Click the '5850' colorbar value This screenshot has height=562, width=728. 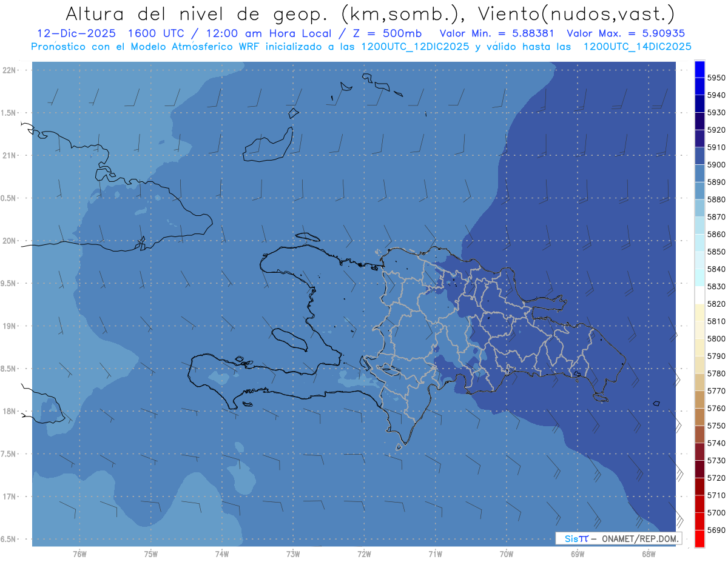point(716,252)
